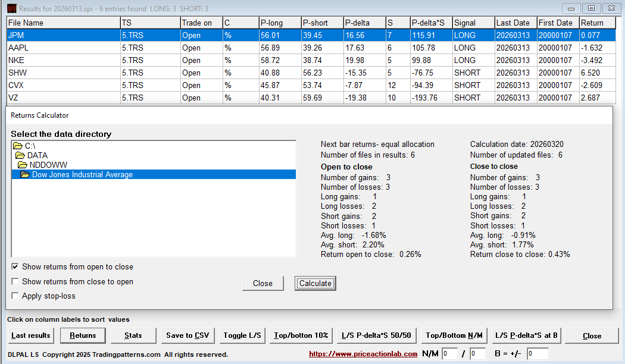The width and height of the screenshot is (625, 364).
Task: Click the app icon in the title bar
Action: [x=12, y=8]
